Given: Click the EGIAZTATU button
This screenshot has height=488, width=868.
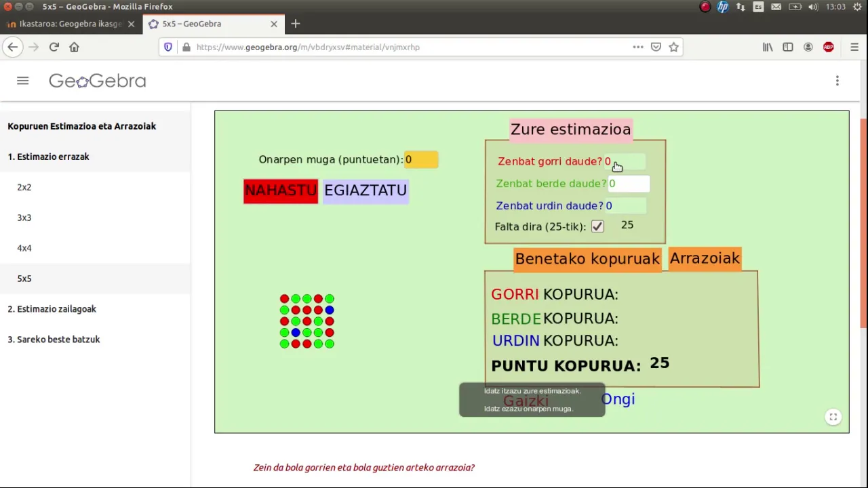Looking at the screenshot, I should coord(366,190).
